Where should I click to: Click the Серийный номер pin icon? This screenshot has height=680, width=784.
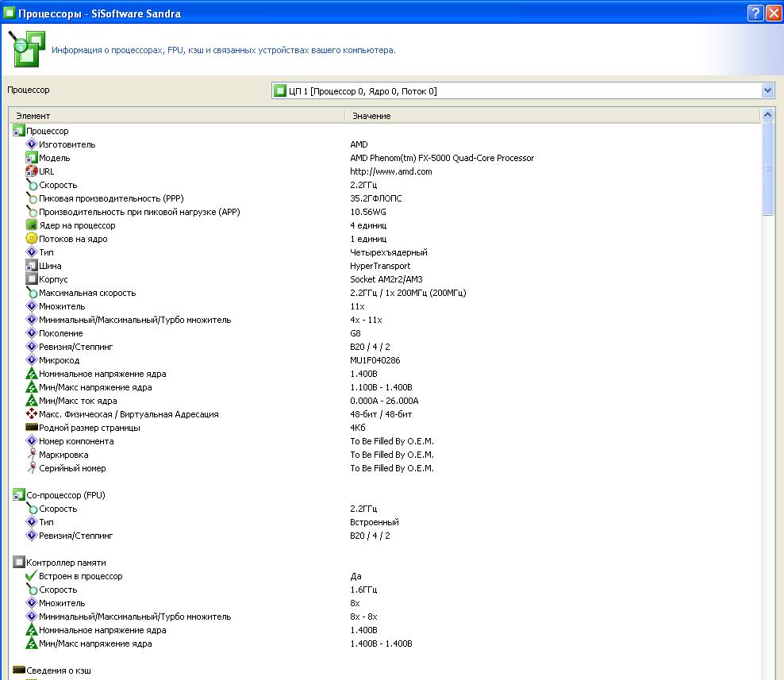[32, 468]
